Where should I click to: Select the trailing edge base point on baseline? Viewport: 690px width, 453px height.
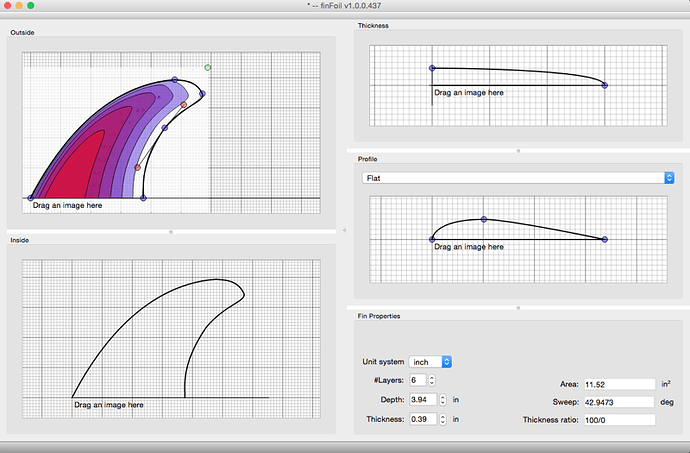(144, 198)
